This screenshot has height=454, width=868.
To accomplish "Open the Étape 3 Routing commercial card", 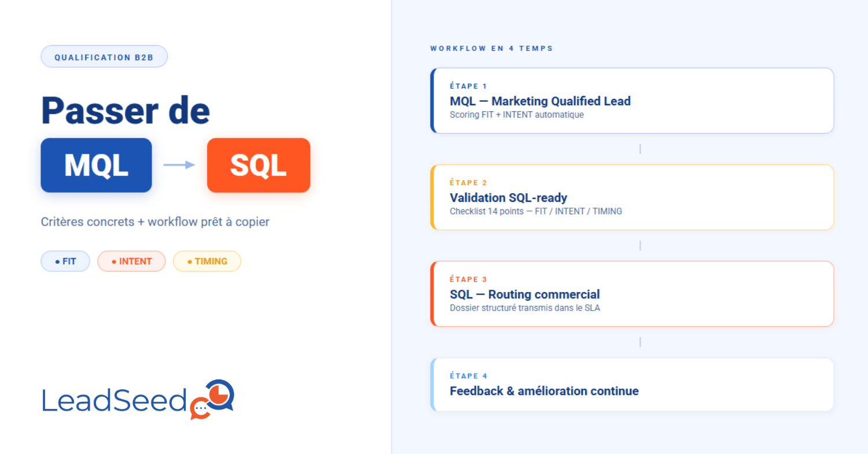I will (632, 294).
